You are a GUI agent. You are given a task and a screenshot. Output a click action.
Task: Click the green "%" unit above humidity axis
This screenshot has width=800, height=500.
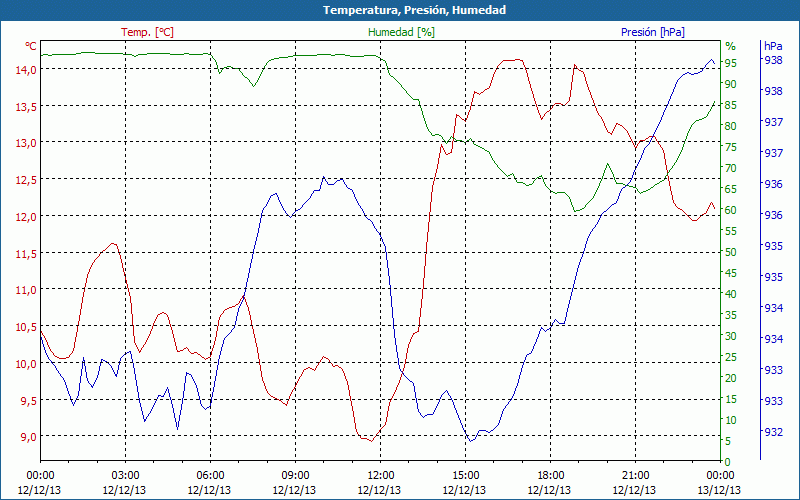click(x=731, y=46)
